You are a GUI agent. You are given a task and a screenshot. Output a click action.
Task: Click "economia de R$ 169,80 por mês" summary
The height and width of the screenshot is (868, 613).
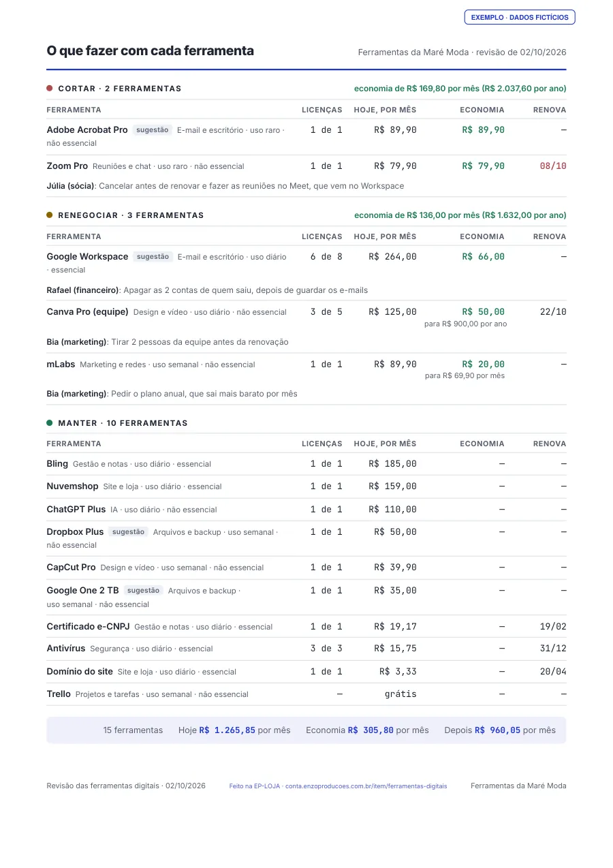point(417,89)
